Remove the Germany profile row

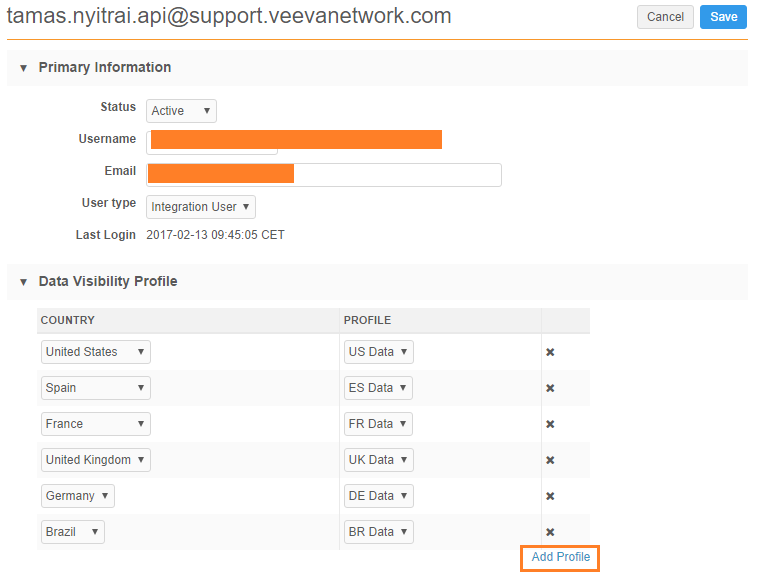(x=550, y=496)
